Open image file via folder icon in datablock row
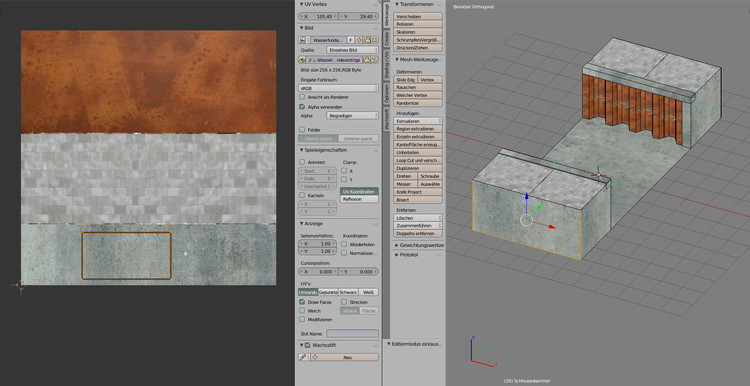Screen dimensions: 750x386 [x=367, y=40]
